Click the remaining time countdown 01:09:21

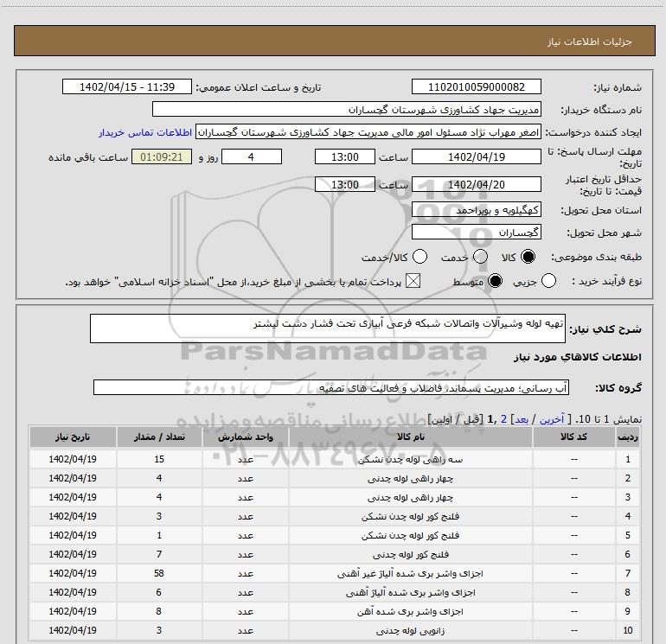[x=157, y=157]
